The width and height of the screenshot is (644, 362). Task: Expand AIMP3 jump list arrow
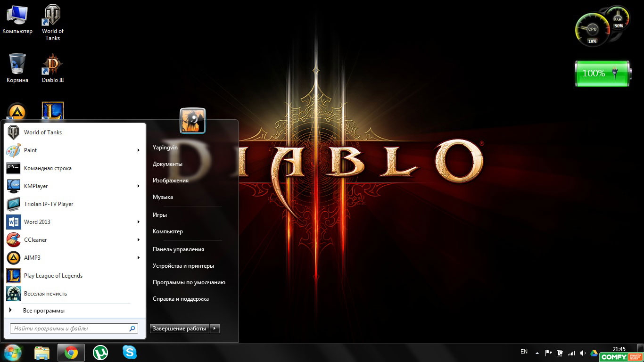[139, 258]
